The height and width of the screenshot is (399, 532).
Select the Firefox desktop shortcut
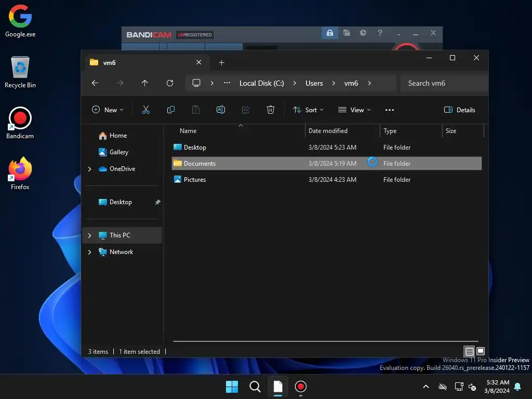pyautogui.click(x=20, y=174)
